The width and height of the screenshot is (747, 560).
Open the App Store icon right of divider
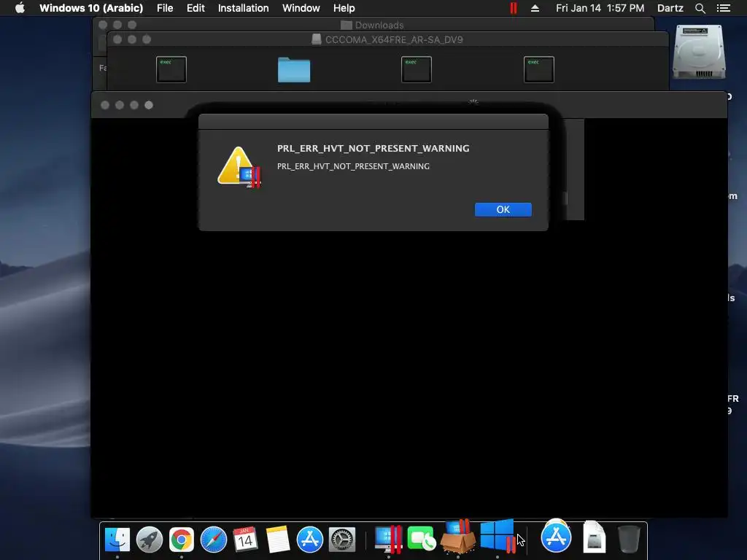[556, 537]
